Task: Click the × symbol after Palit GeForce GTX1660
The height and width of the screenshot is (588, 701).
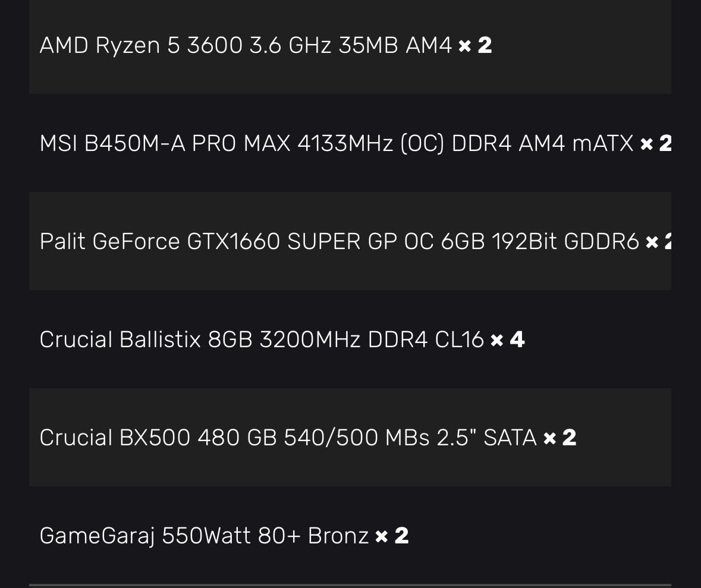Action: click(x=652, y=242)
